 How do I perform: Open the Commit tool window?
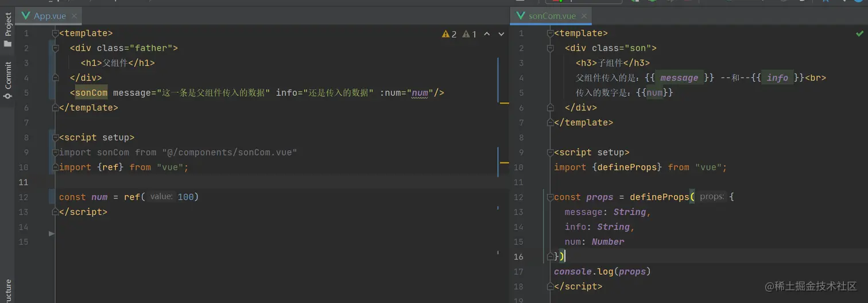(7, 80)
